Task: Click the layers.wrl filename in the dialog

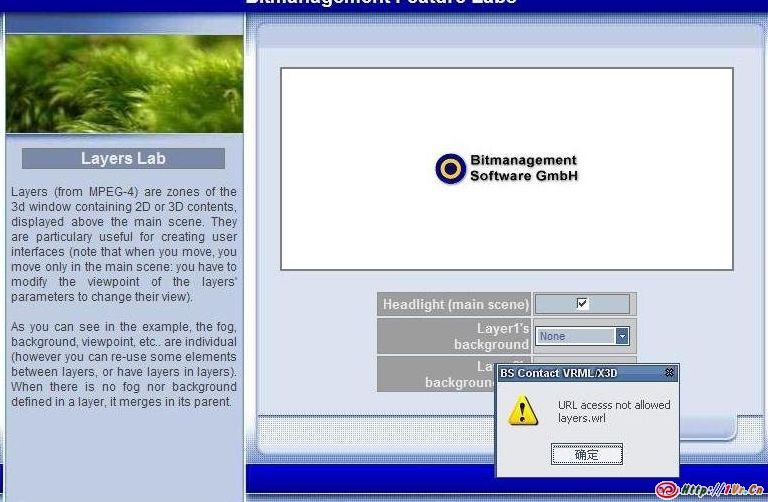Action: [x=582, y=418]
